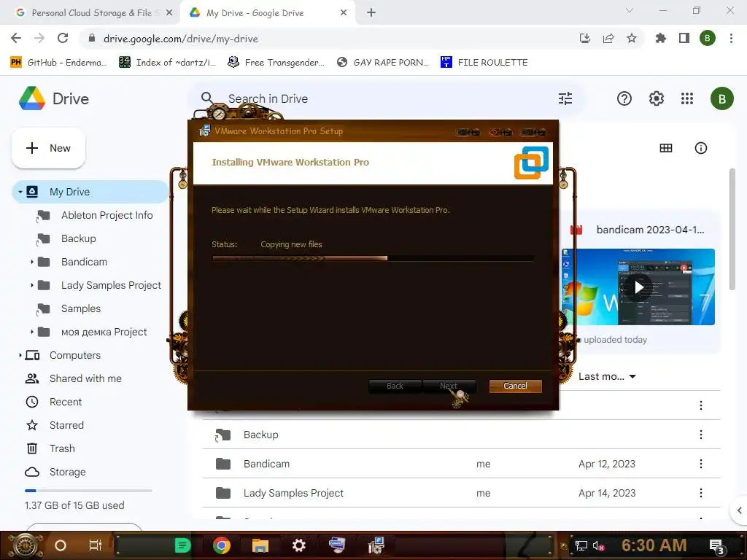
Task: Click the browser address bar URL
Action: coord(181,39)
